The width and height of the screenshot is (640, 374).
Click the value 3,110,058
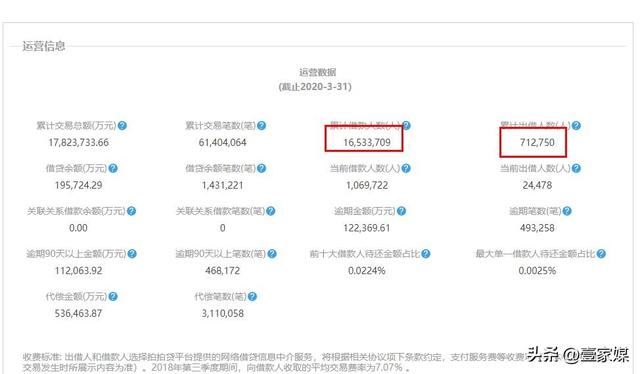point(222,314)
